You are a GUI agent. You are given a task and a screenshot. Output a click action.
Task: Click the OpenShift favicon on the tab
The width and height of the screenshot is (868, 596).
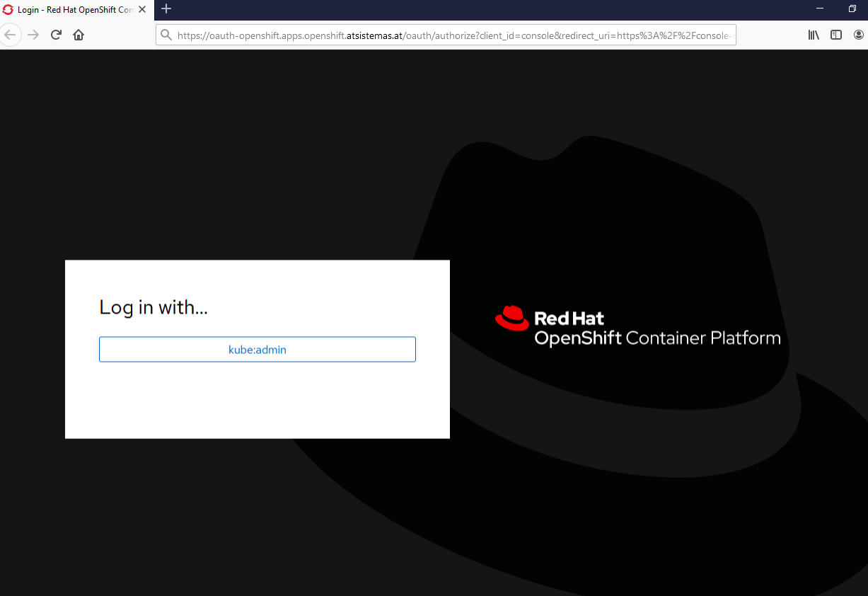(x=8, y=10)
